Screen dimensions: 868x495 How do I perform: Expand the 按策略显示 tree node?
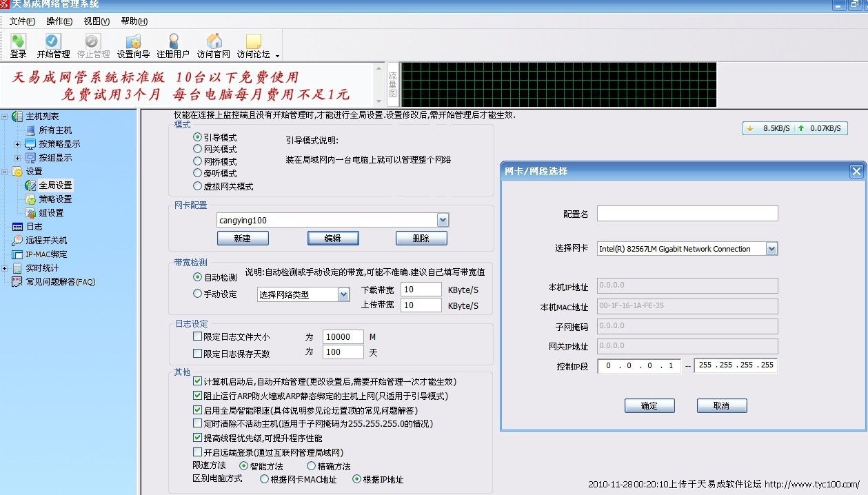point(17,144)
